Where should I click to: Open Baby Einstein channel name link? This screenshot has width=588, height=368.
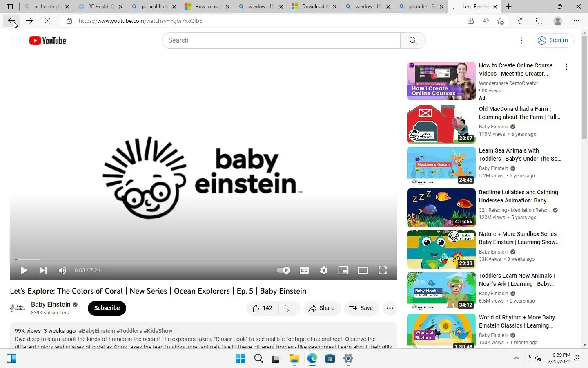51,304
